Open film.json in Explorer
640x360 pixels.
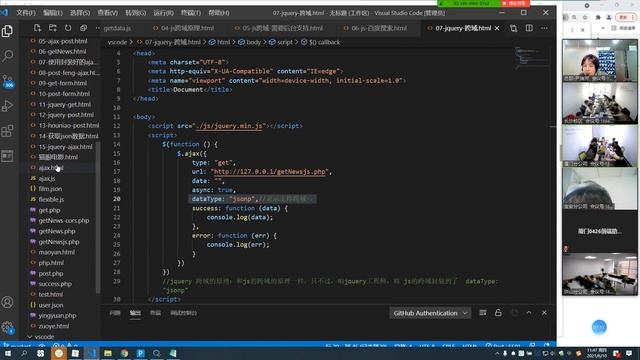pyautogui.click(x=50, y=189)
